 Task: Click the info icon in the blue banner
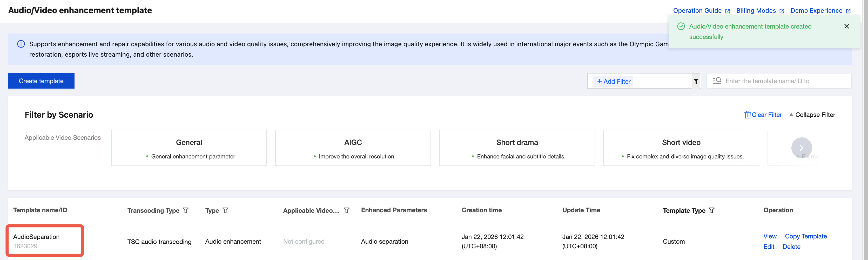pyautogui.click(x=21, y=44)
